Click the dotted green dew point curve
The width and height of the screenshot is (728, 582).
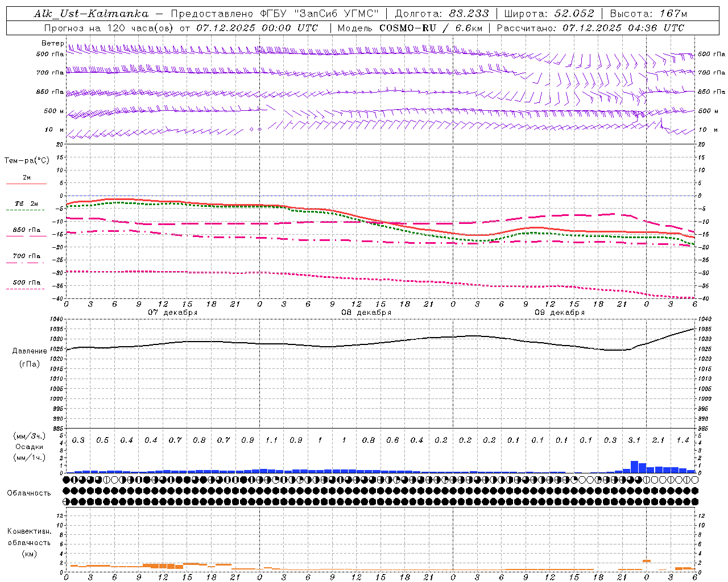381,227
